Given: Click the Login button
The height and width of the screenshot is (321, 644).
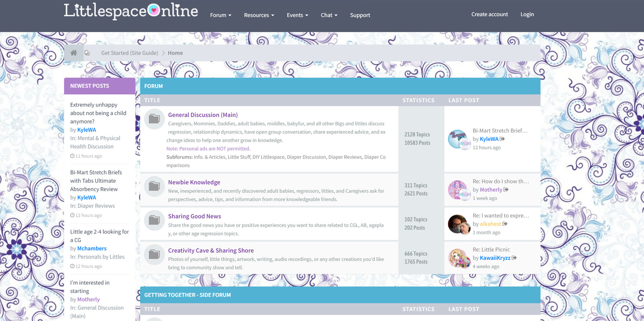Looking at the screenshot, I should click(527, 14).
